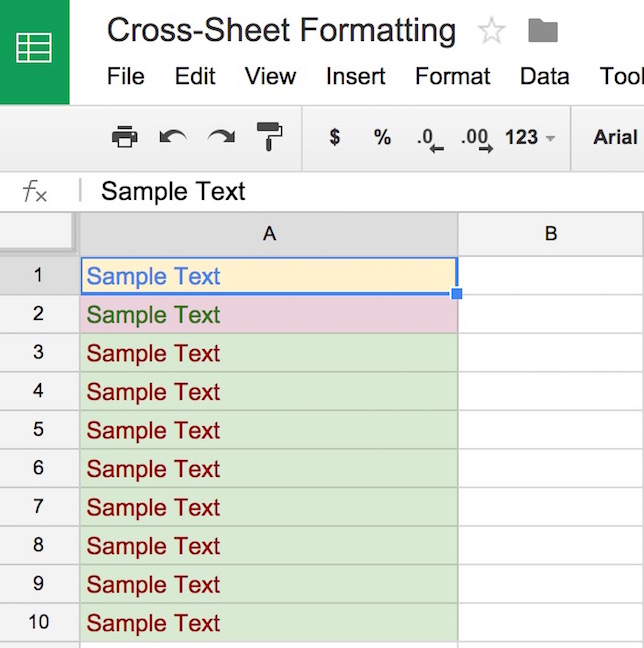The width and height of the screenshot is (644, 648).
Task: Click the document title Cross-Sheet Formatting
Action: (x=281, y=31)
